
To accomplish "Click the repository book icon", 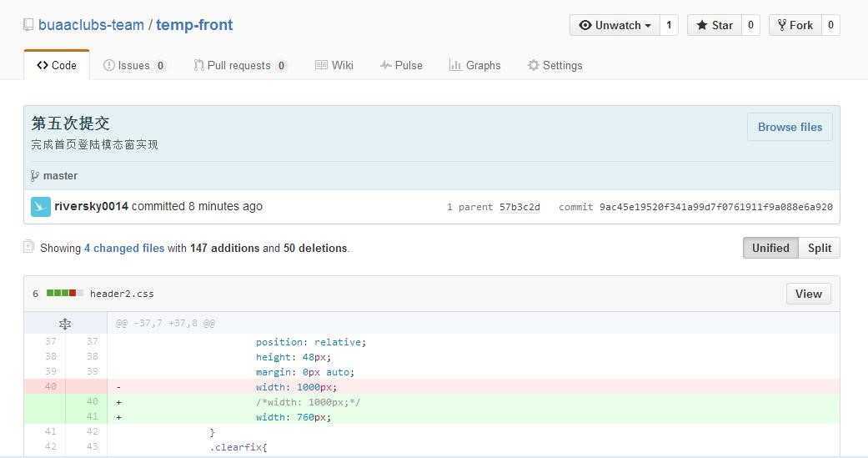I will point(28,25).
